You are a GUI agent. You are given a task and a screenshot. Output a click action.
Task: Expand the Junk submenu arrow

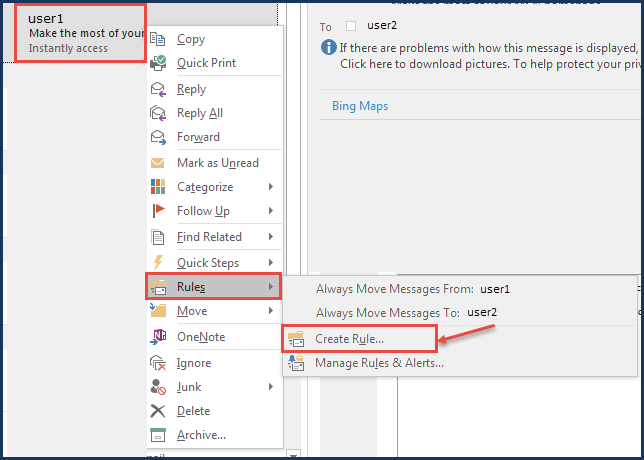[270, 387]
